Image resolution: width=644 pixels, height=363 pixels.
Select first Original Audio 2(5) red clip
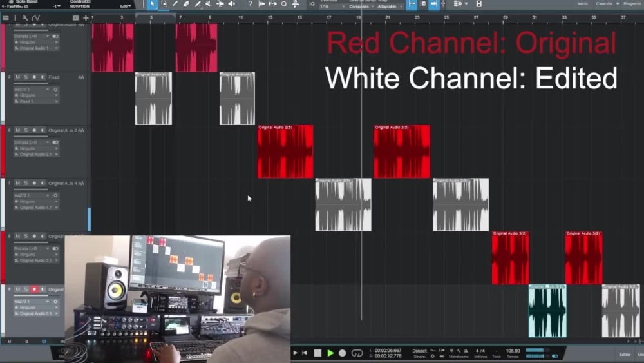[285, 152]
